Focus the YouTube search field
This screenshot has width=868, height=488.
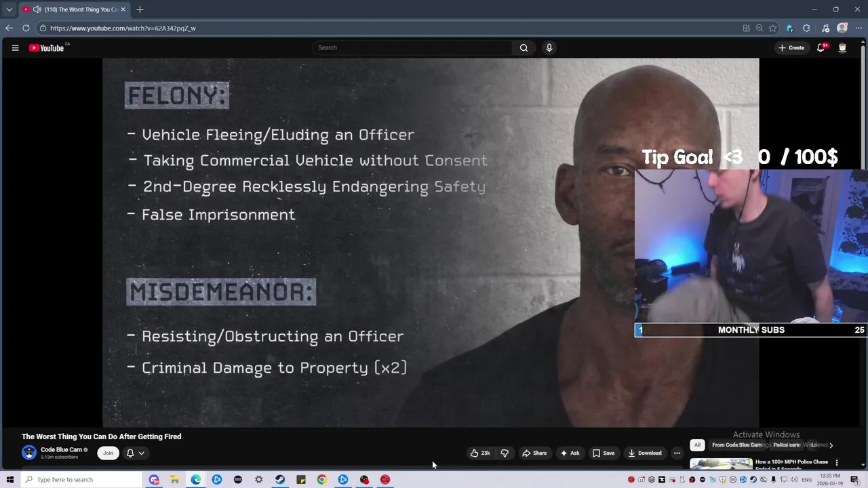(412, 48)
